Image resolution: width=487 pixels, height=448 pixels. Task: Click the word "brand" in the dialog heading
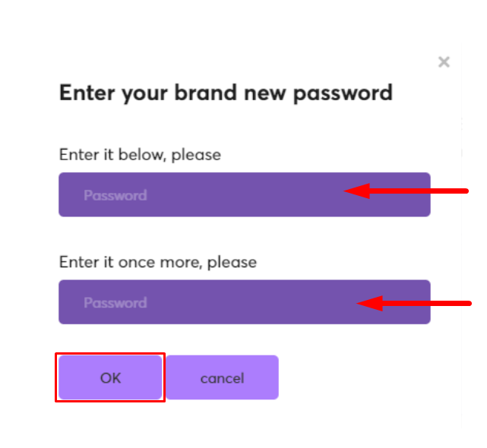[201, 93]
